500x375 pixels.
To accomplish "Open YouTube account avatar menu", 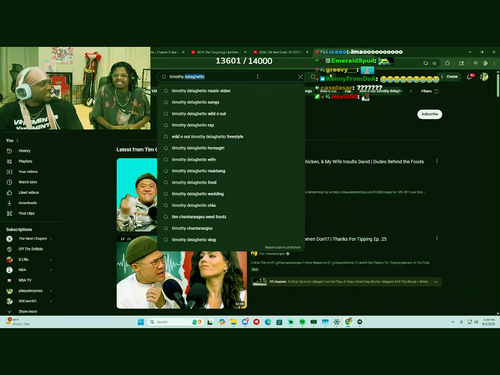I will click(484, 77).
